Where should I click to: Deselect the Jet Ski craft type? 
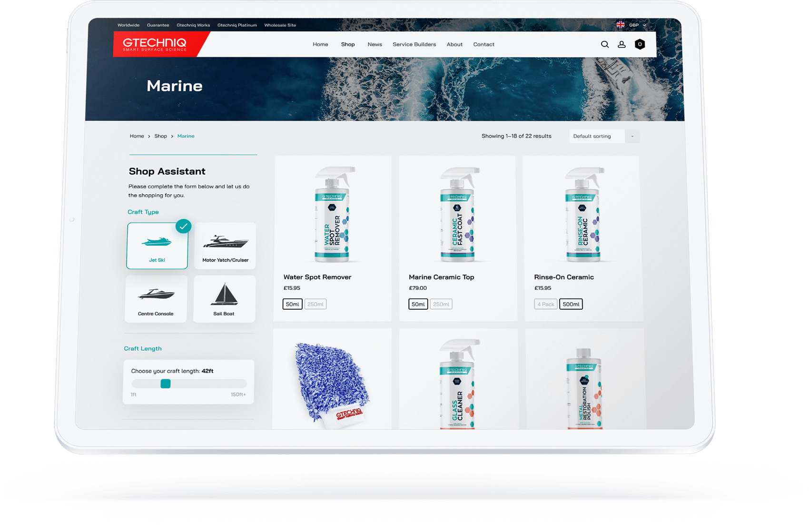[157, 246]
